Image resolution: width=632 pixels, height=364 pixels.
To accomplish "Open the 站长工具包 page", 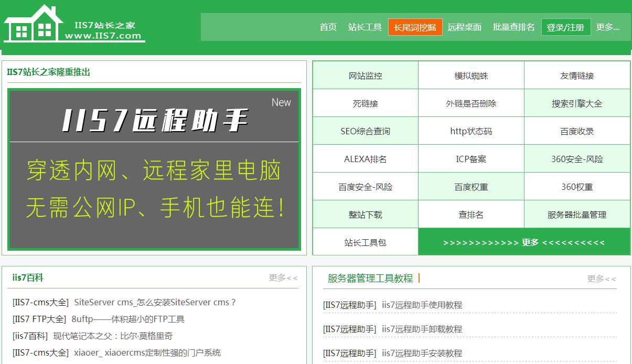I will click(365, 242).
